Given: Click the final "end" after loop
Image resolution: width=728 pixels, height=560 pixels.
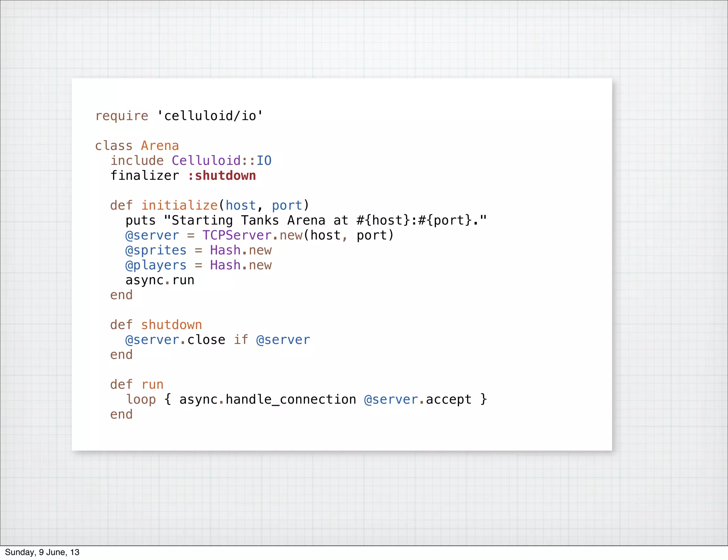Looking at the screenshot, I should click(x=122, y=414).
